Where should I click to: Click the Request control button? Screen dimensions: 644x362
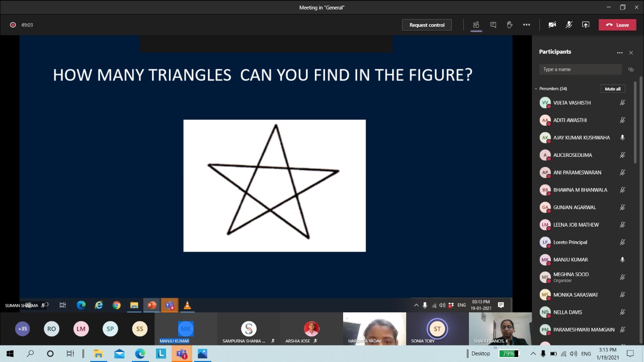click(x=427, y=25)
